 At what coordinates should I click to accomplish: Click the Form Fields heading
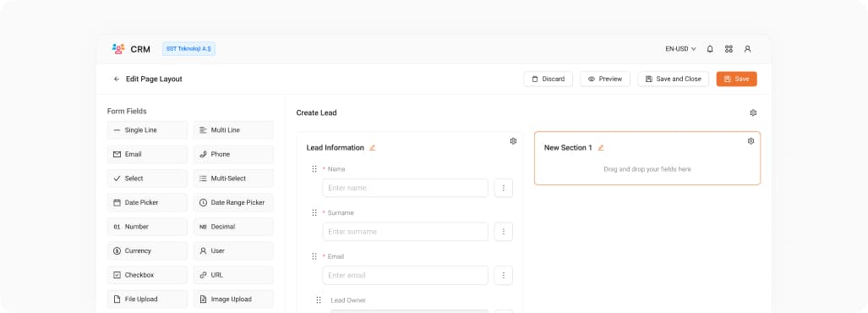[x=127, y=112]
